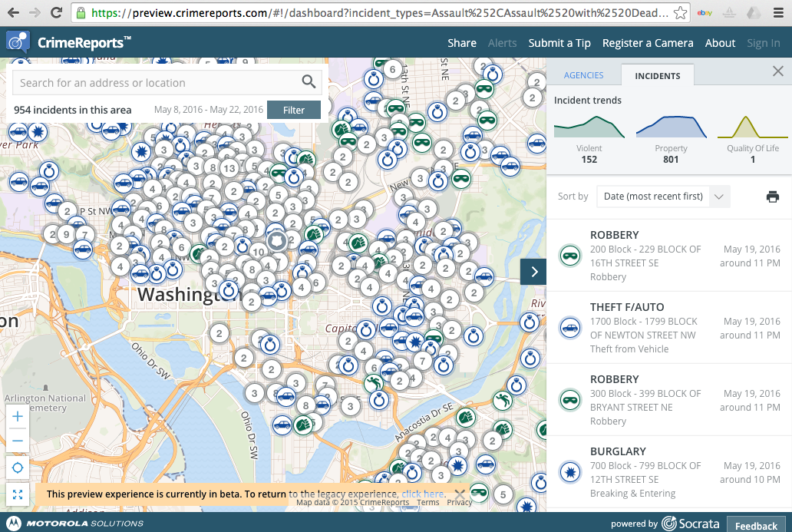792x532 pixels.
Task: Click Sign In
Action: [x=763, y=43]
